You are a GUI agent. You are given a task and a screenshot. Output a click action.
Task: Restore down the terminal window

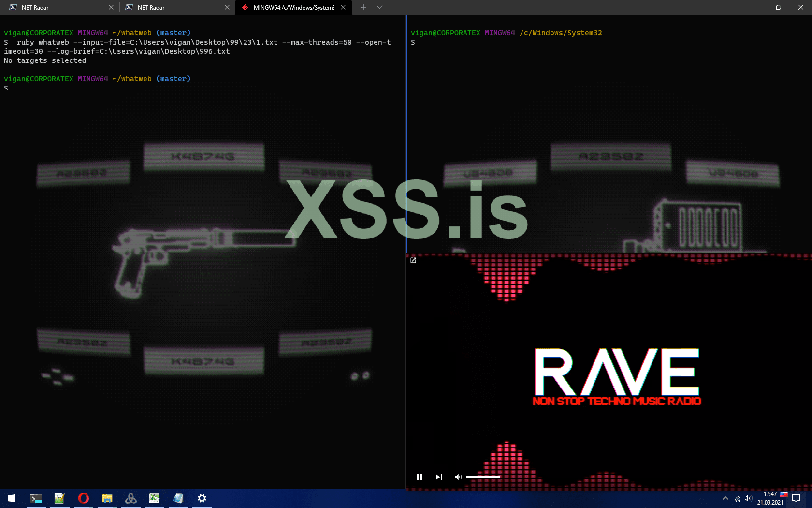(779, 7)
